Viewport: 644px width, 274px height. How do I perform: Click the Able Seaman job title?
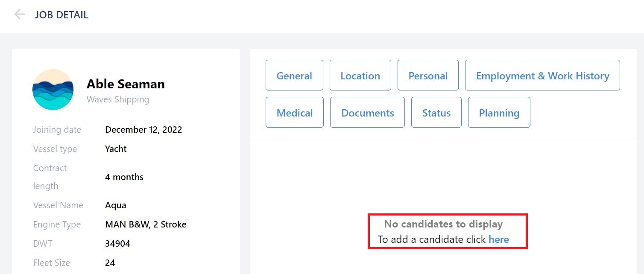pos(126,84)
